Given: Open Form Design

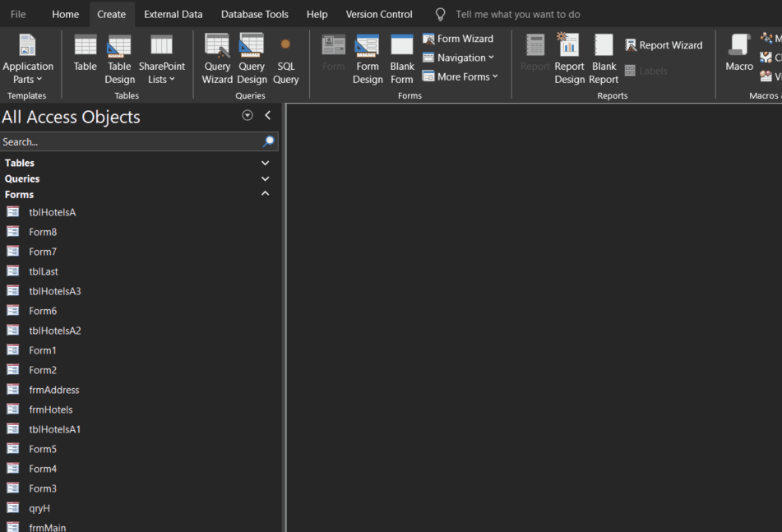Looking at the screenshot, I should 367,56.
